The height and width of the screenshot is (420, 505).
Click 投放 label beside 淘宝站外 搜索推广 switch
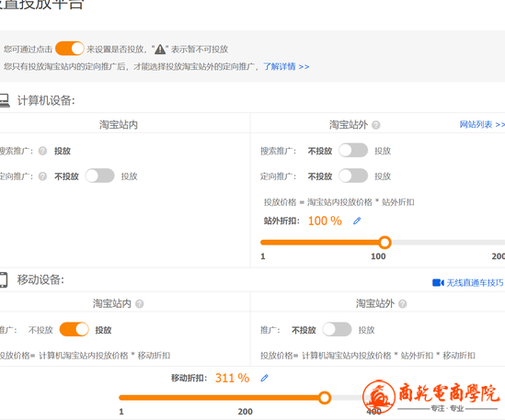pyautogui.click(x=383, y=151)
